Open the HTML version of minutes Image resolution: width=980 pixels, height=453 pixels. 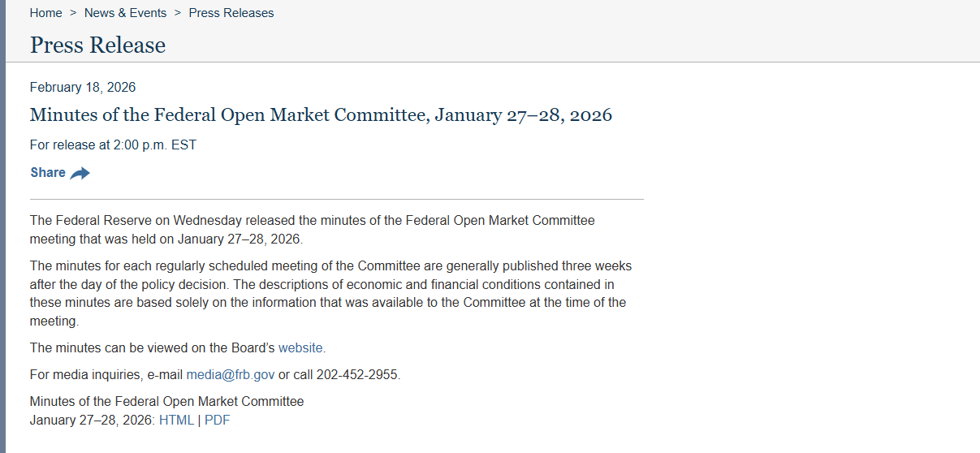point(176,420)
